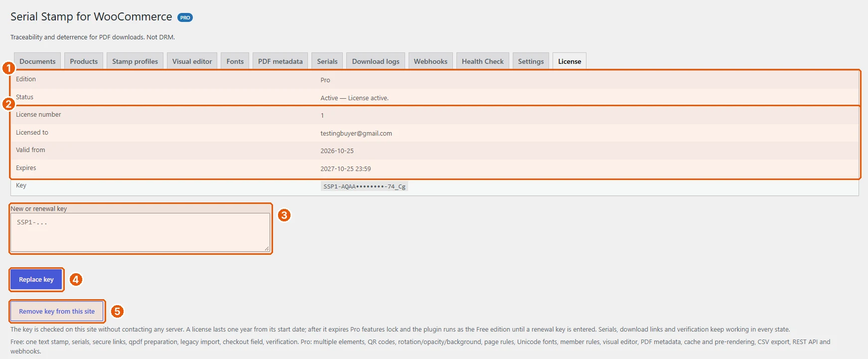Click the Valid from date 2026-10-25

click(x=337, y=151)
